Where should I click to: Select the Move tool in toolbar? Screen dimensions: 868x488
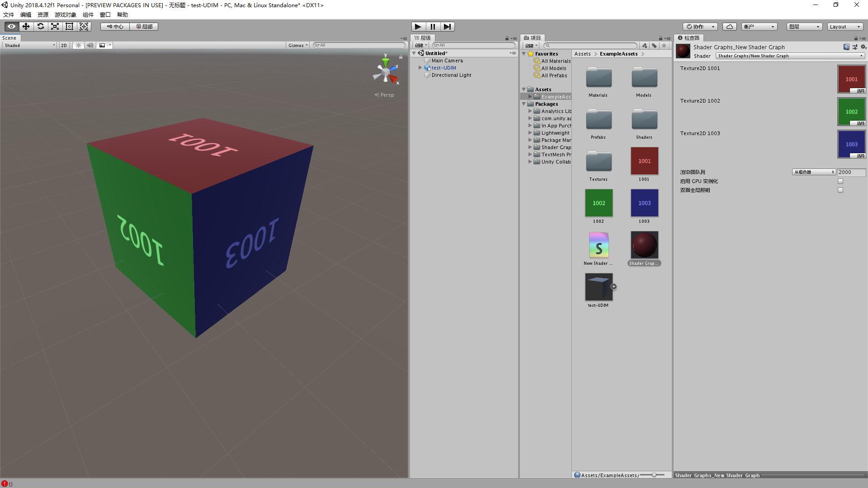point(26,27)
